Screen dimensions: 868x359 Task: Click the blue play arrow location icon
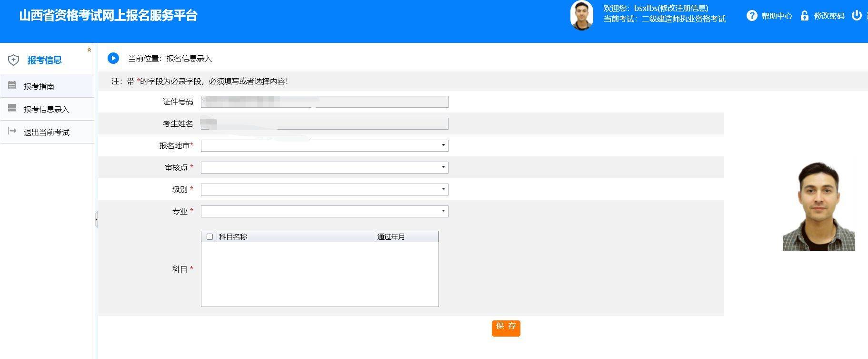[113, 58]
